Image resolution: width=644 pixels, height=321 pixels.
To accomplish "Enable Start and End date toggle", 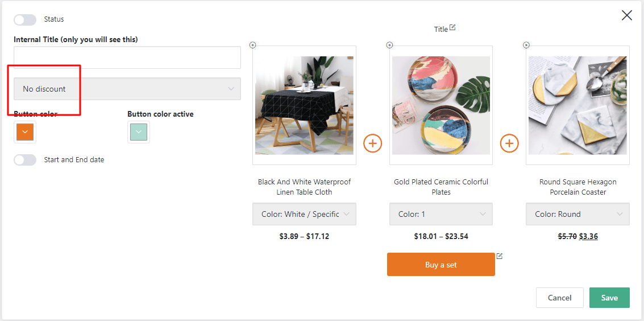I will 25,160.
